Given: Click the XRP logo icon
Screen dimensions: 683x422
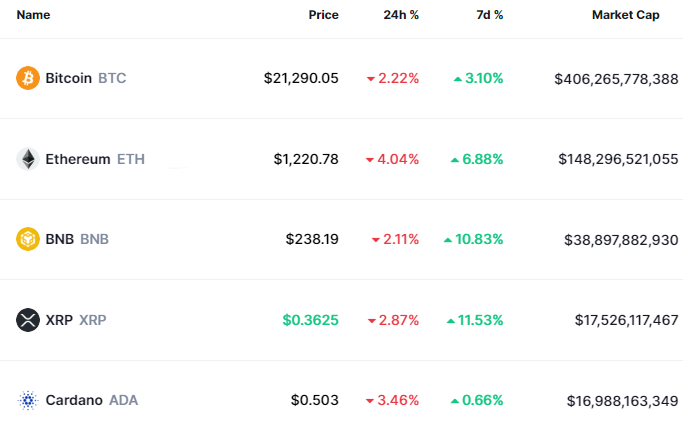Looking at the screenshot, I should 28,320.
